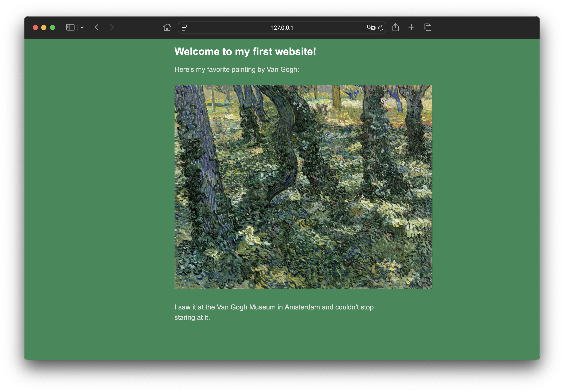Enter full screen with green button

52,28
